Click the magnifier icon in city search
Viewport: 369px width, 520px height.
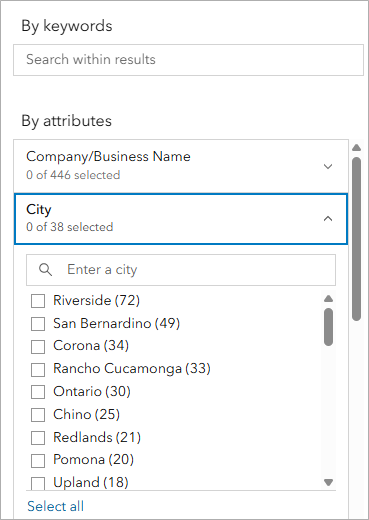click(45, 269)
